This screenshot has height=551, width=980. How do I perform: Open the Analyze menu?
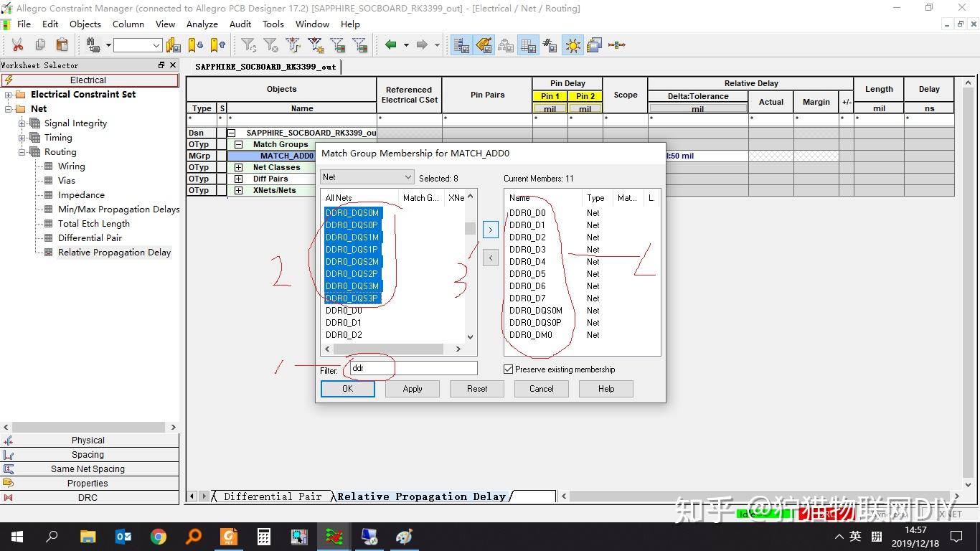[202, 24]
